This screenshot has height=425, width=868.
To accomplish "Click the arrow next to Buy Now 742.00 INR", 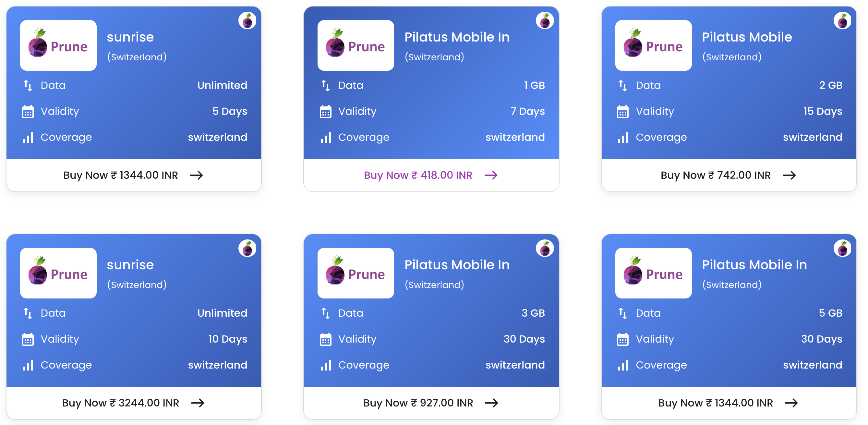I will click(x=789, y=175).
